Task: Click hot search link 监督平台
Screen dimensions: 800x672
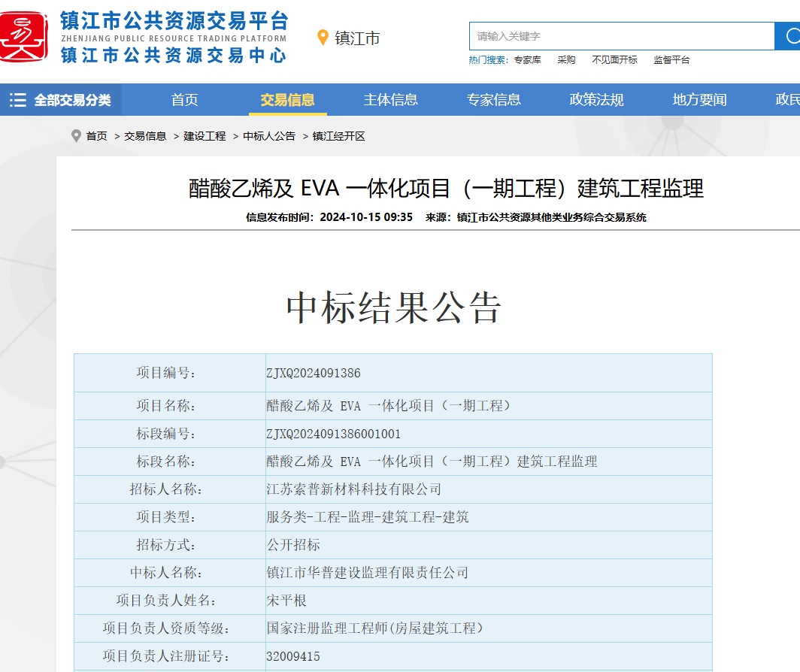Action: [x=671, y=60]
